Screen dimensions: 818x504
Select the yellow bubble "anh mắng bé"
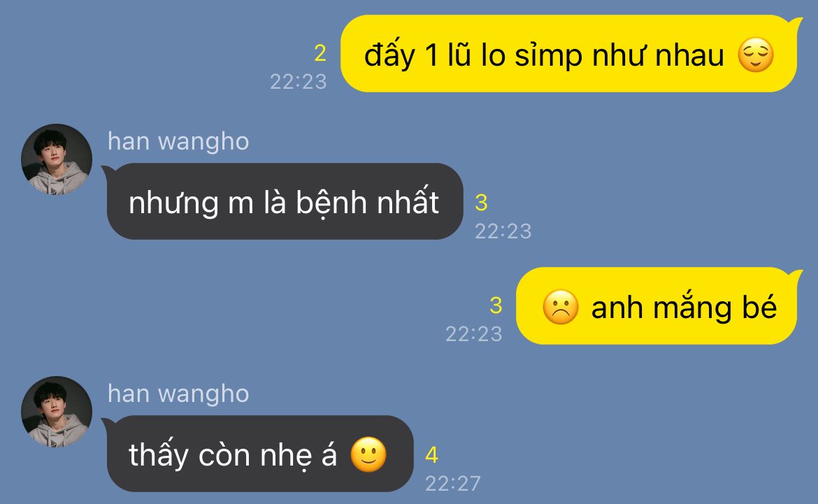click(658, 305)
